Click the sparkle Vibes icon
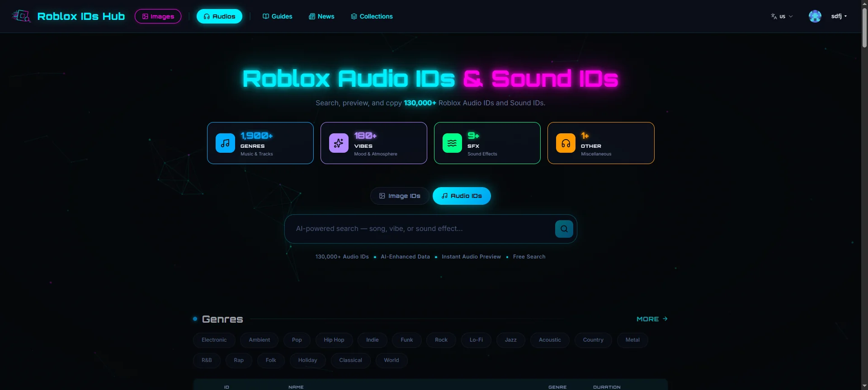Viewport: 868px width, 390px height. pyautogui.click(x=339, y=143)
